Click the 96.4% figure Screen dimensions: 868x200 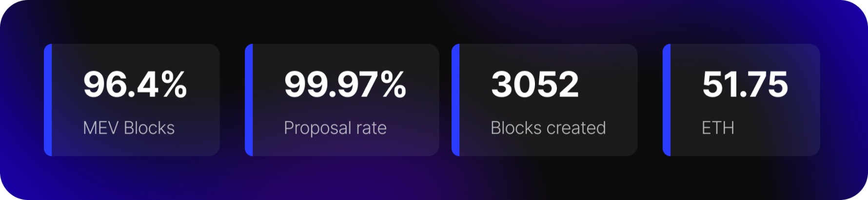point(135,84)
